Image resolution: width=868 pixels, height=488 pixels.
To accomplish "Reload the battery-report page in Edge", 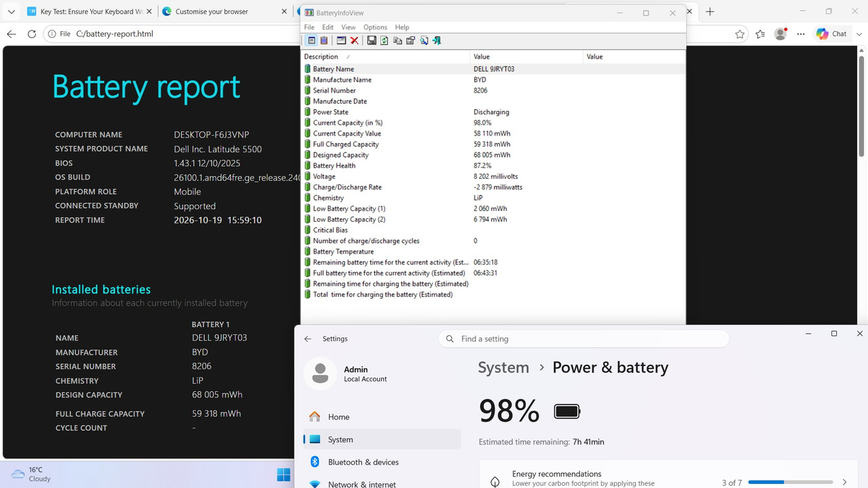I will 32,34.
